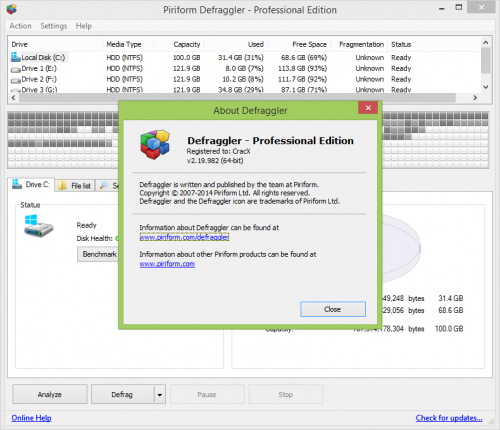
Task: Click the Close button in About dialog
Action: pyautogui.click(x=333, y=309)
